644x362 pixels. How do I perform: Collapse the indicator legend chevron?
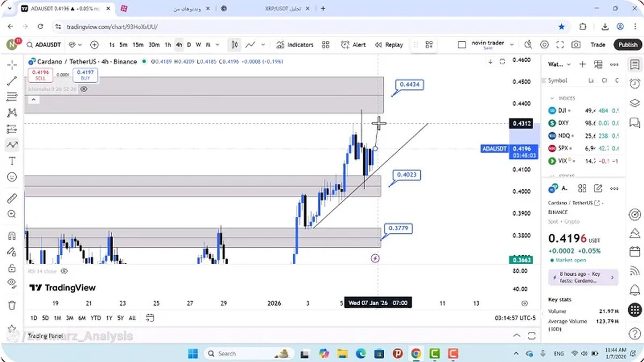coord(33,99)
